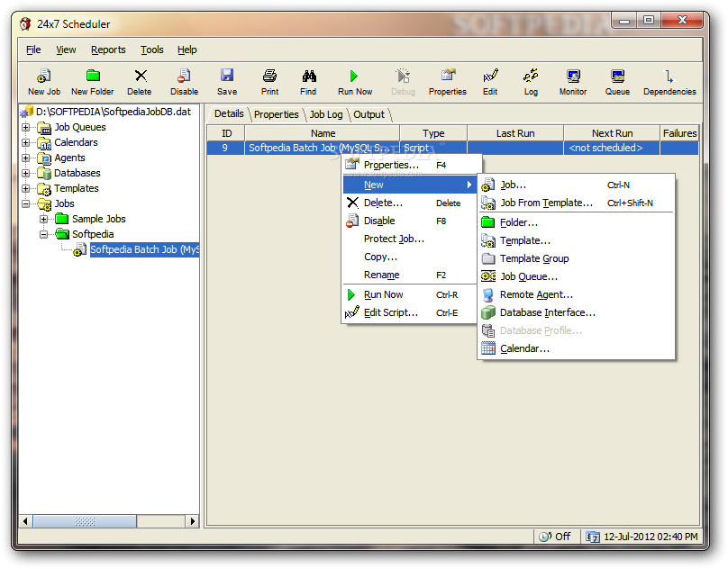Switch to the Details tab
This screenshot has height=569, width=728.
pyautogui.click(x=229, y=113)
